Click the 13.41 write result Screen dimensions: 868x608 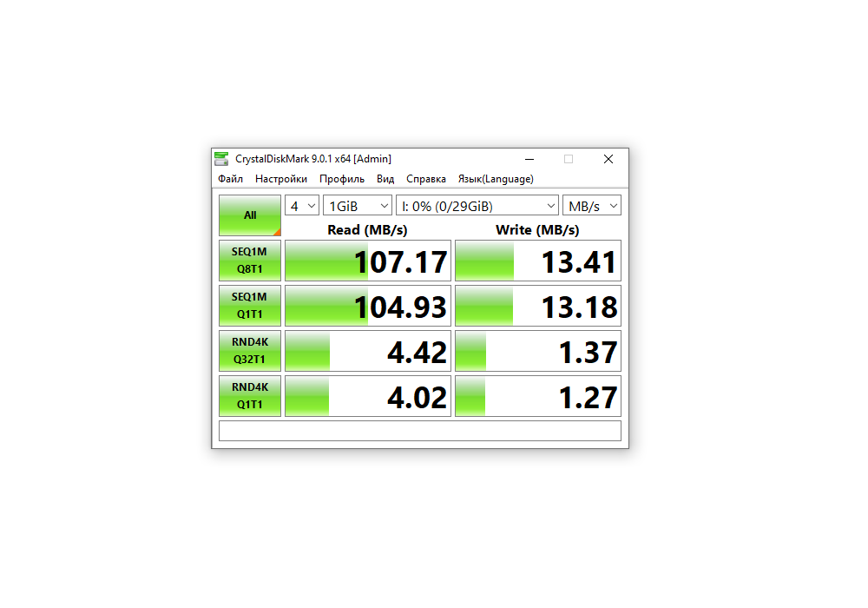[538, 261]
